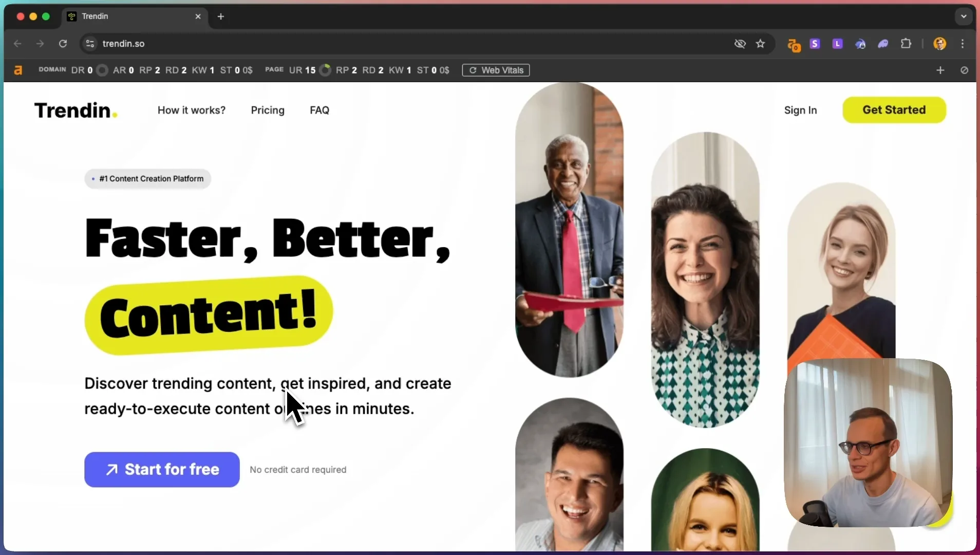The width and height of the screenshot is (980, 555).
Task: Click the #1 Content Creation Platform badge
Action: point(147,179)
